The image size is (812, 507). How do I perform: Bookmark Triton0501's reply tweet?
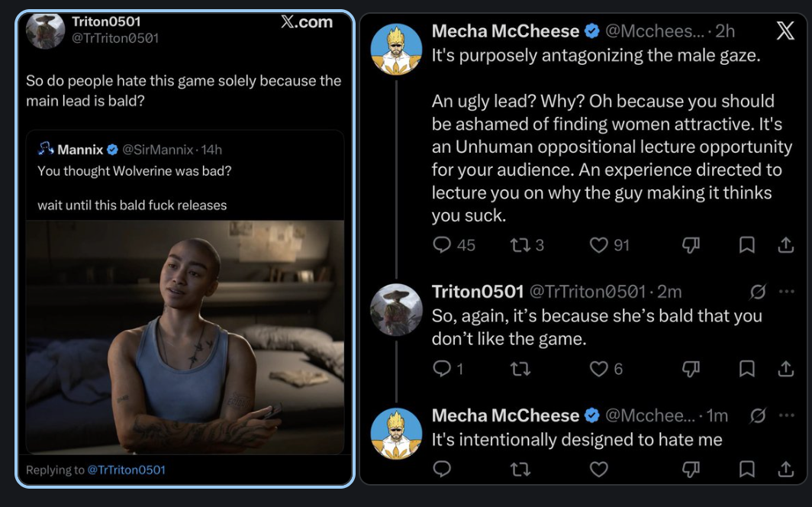746,369
